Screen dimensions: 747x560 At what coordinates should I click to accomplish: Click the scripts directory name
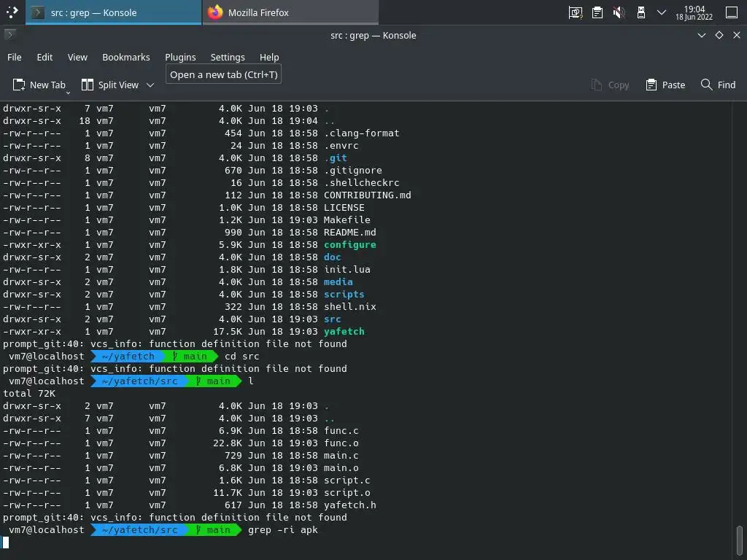pos(344,295)
